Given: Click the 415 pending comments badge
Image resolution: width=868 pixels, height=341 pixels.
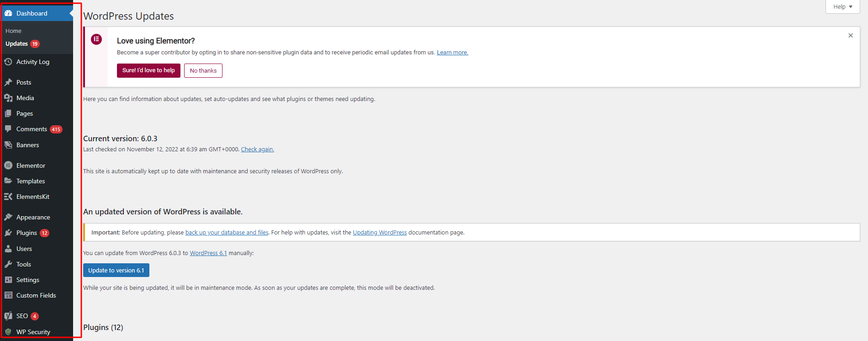Looking at the screenshot, I should pos(56,129).
